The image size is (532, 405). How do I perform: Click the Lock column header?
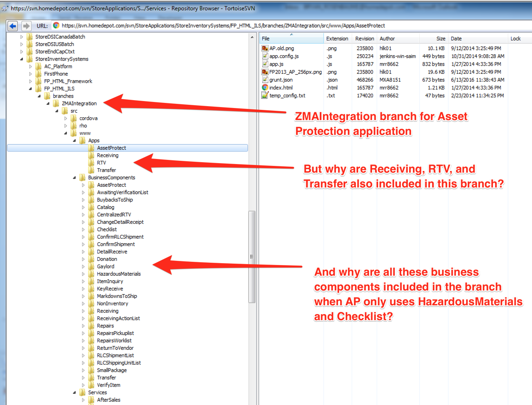(519, 38)
